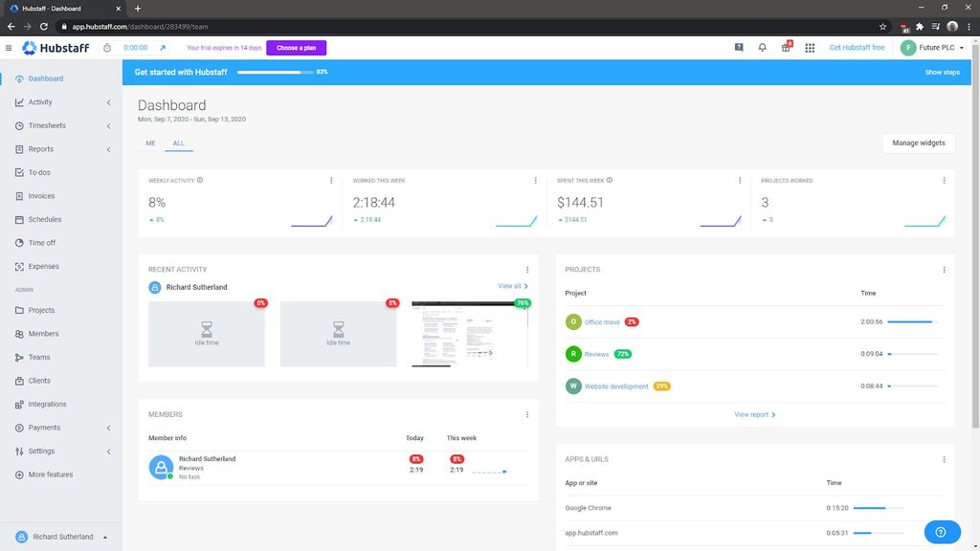Screen dimensions: 980x551
Task: Click the Get started with Hubstaff progress bar
Action: pyautogui.click(x=278, y=72)
